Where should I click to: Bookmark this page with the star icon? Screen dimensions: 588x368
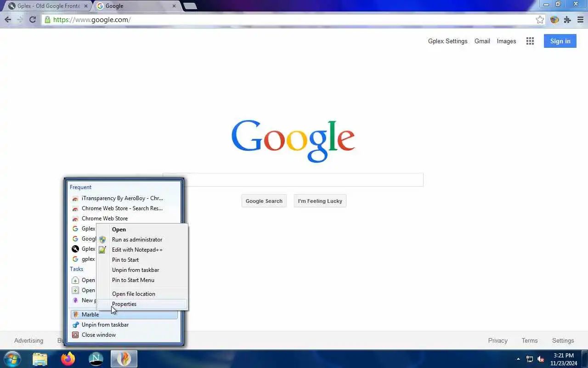[540, 20]
